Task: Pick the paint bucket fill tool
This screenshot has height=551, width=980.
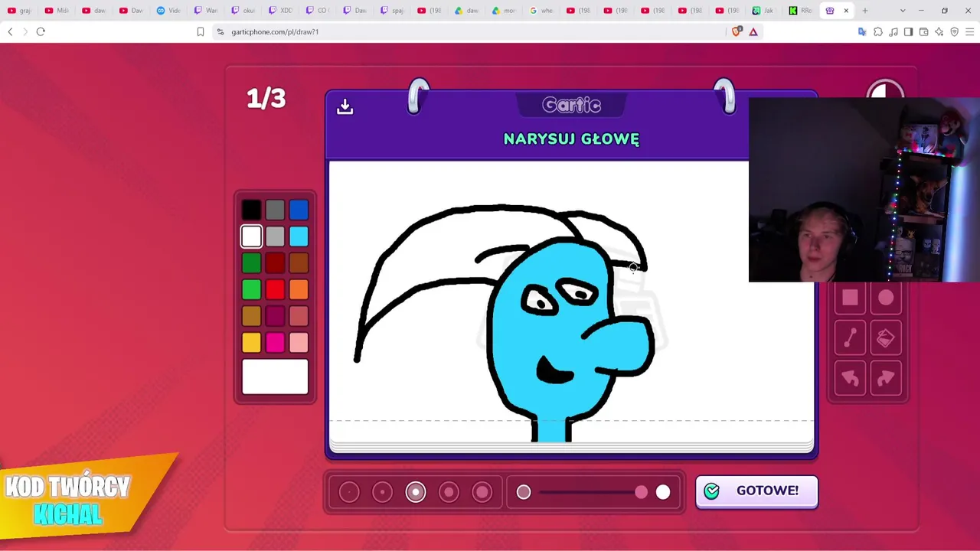Action: [x=886, y=338]
